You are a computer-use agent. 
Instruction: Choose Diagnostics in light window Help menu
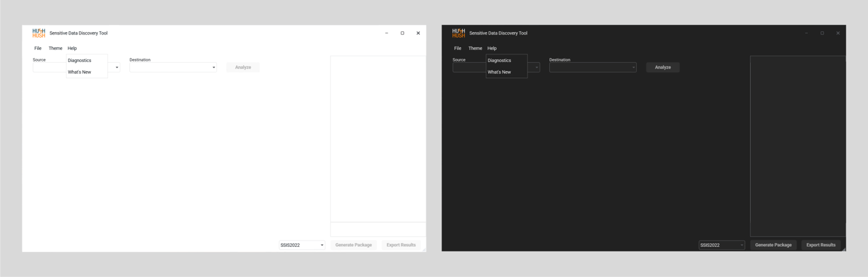point(80,61)
